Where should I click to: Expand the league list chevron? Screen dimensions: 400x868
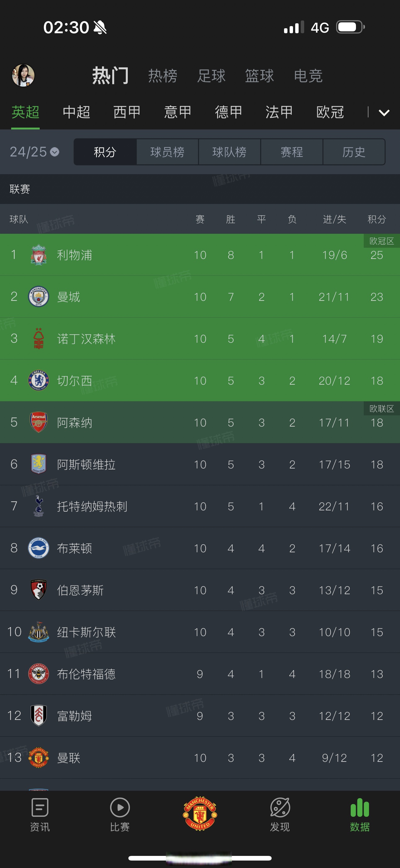pos(384,113)
